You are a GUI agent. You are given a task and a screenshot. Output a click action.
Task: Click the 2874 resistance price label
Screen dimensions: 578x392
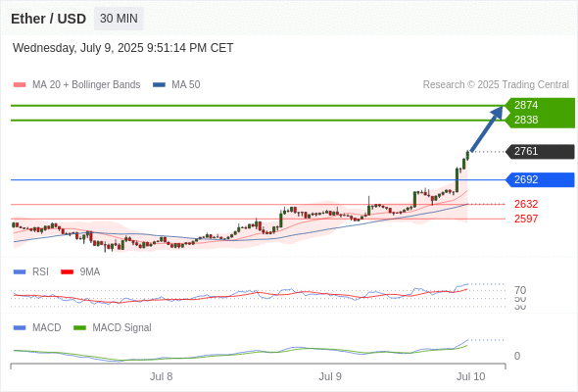(526, 105)
